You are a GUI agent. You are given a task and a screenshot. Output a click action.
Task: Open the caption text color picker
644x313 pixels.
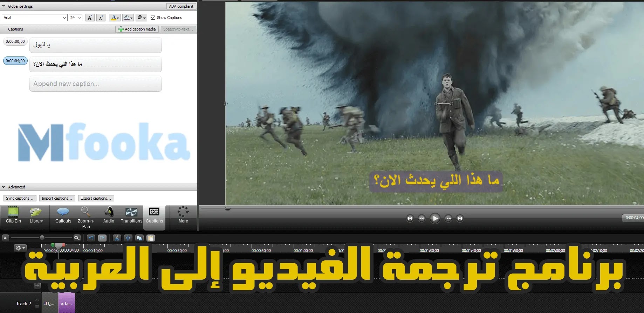coord(114,18)
